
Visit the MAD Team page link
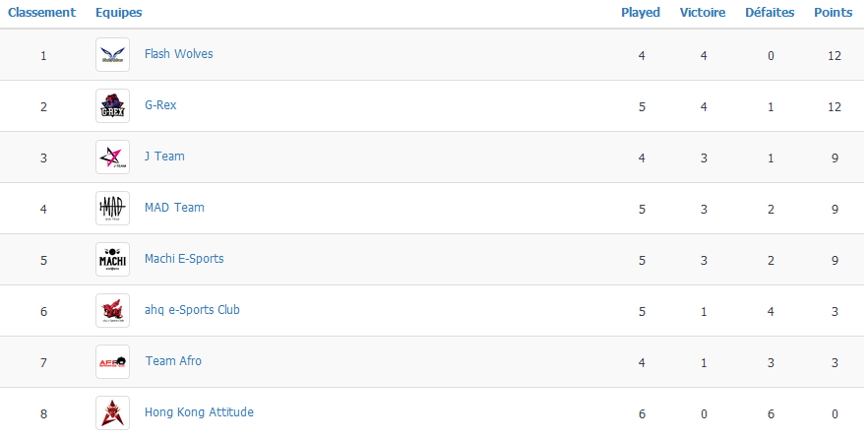click(174, 208)
